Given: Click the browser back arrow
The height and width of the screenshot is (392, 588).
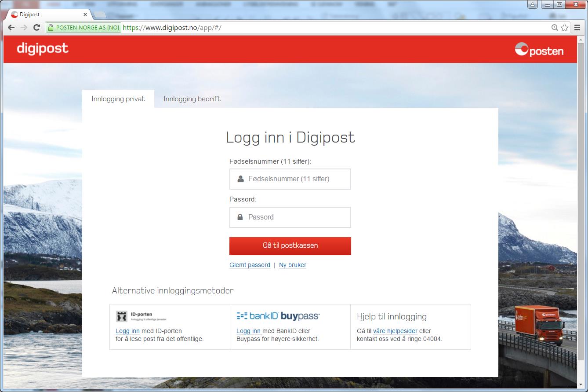Looking at the screenshot, I should (11, 28).
